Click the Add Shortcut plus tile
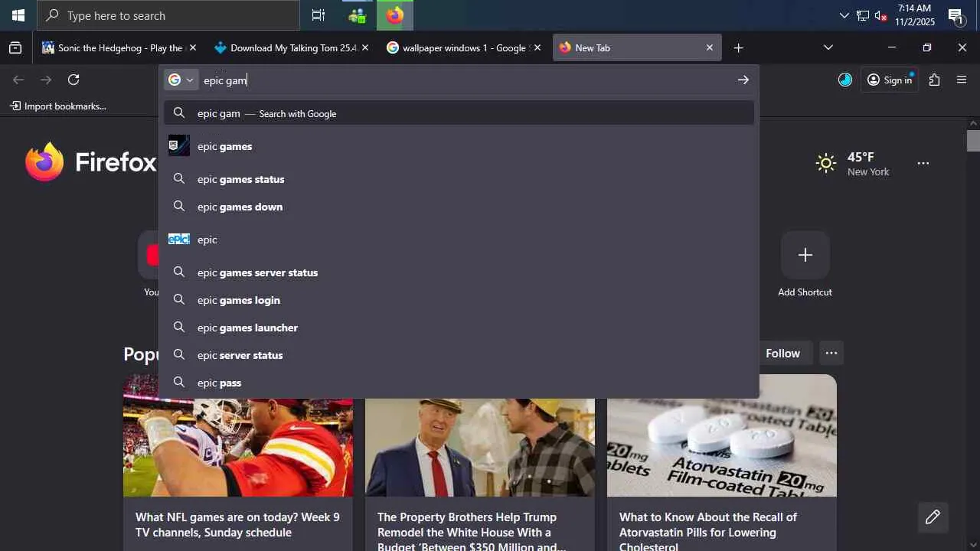This screenshot has height=551, width=980. (805, 255)
